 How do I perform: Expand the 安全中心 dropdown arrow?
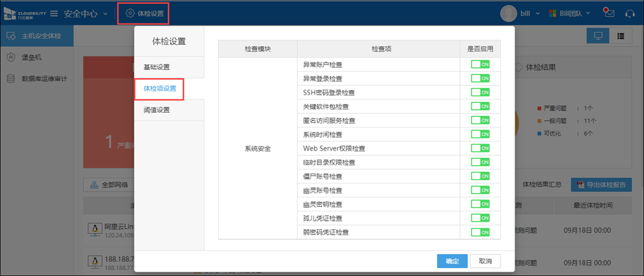coord(105,14)
